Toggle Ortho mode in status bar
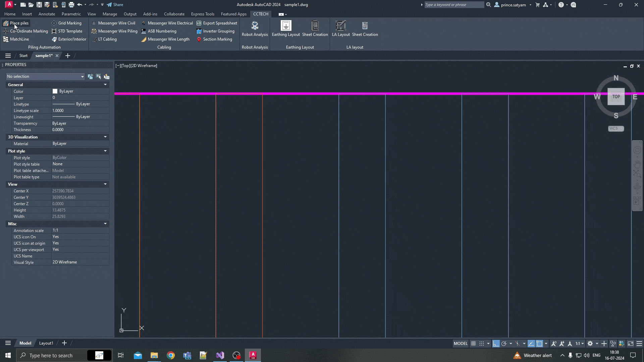Viewport: 644px width, 362px height. pos(496,344)
